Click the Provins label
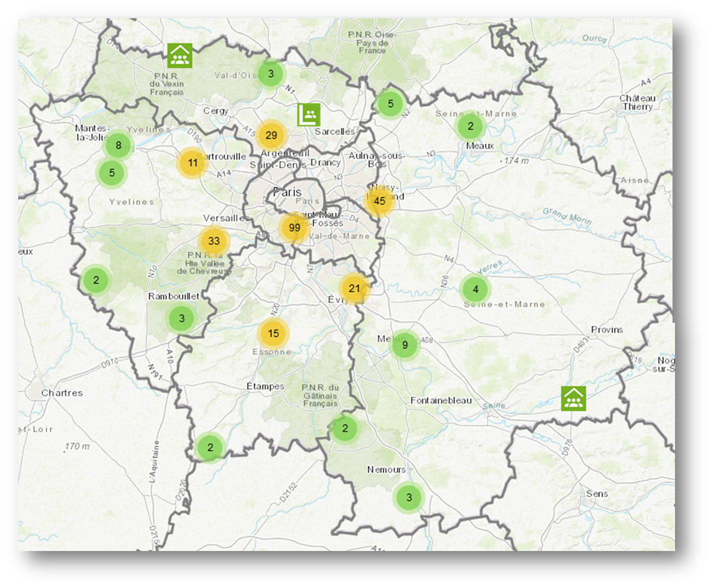Viewport: 712px width, 588px height. click(x=607, y=330)
